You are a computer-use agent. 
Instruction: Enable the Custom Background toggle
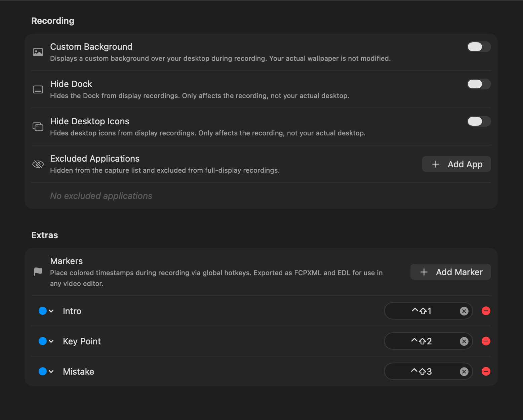coord(479,47)
